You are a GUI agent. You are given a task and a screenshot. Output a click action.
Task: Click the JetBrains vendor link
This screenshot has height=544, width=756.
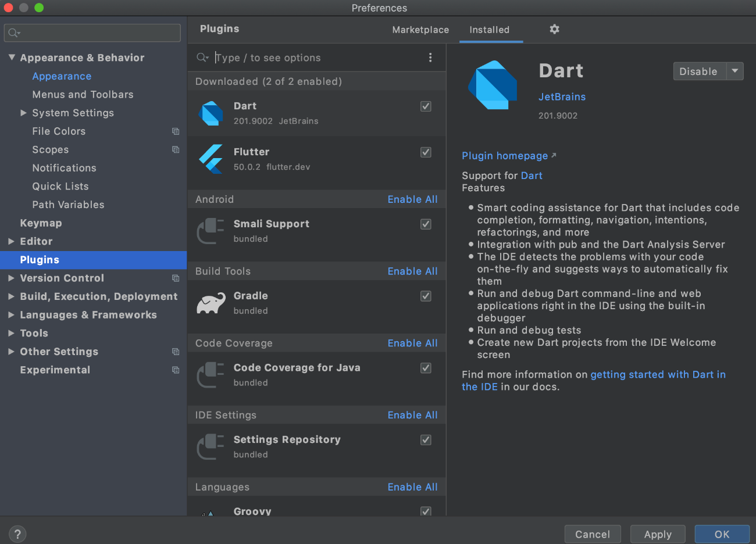[x=562, y=97]
